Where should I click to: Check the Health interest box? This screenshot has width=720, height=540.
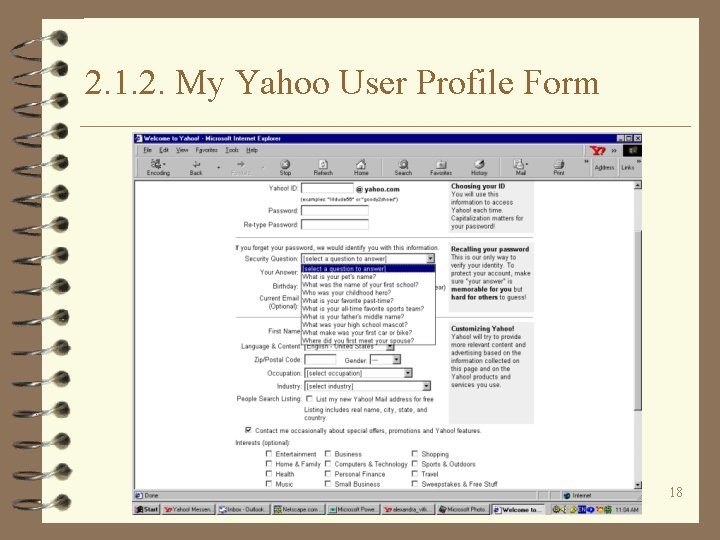269,474
